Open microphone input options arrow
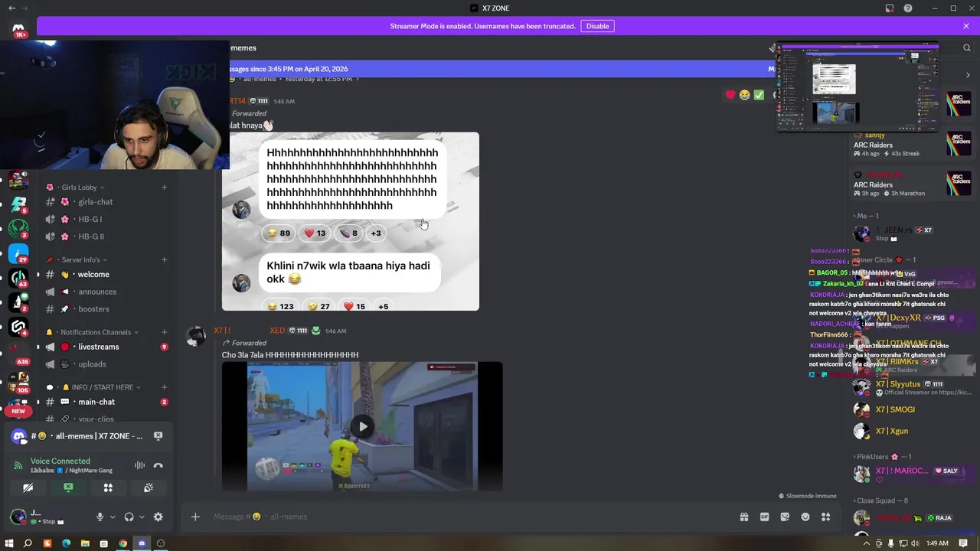Screen dimensions: 980x551 113,517
